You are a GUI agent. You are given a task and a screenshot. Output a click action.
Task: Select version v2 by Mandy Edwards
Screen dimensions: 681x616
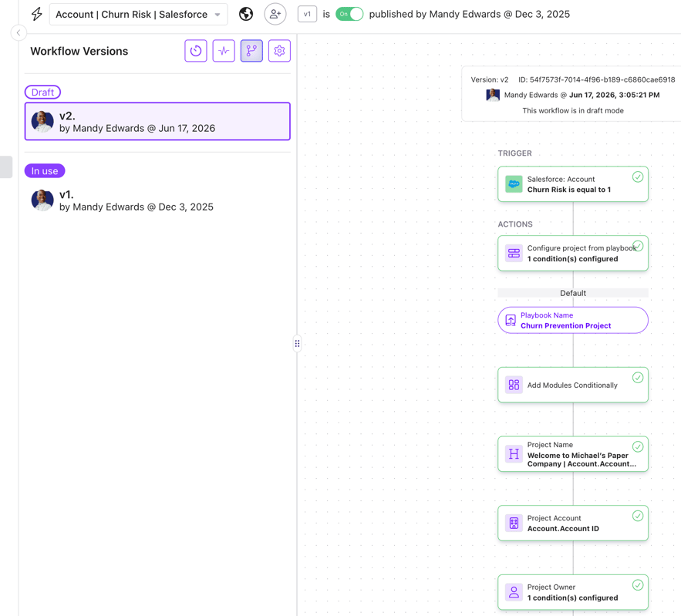tap(157, 122)
